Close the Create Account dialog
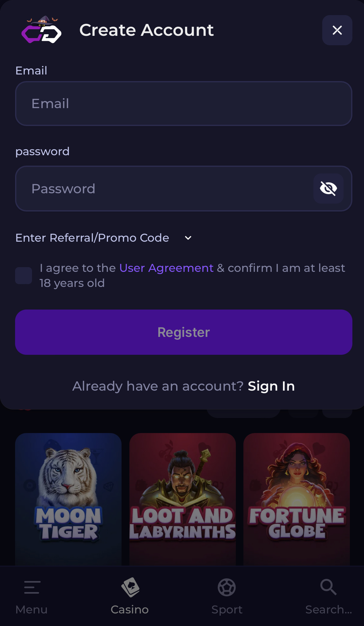The height and width of the screenshot is (626, 364). tap(337, 30)
